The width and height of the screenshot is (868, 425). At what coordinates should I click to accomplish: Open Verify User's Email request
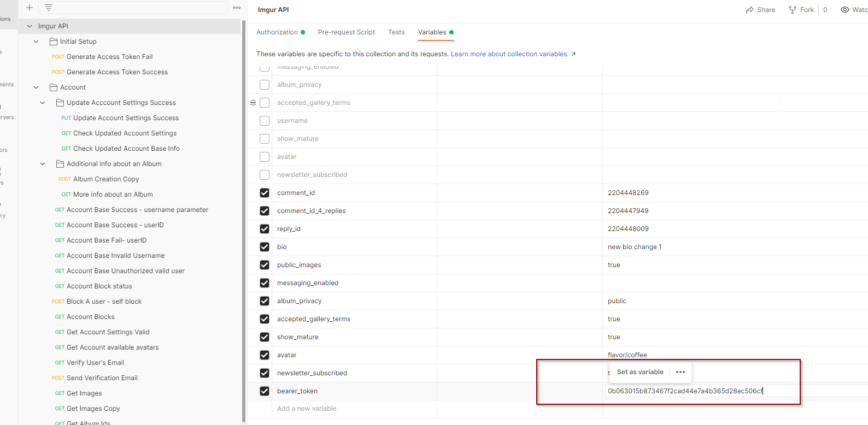pyautogui.click(x=95, y=363)
